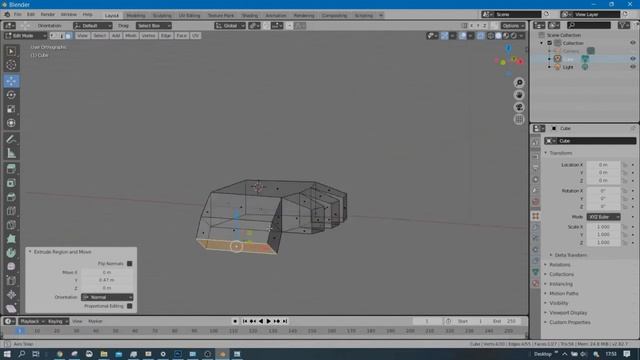Jump to the first frame
Screen dimensions: 640x360
pyautogui.click(x=245, y=321)
